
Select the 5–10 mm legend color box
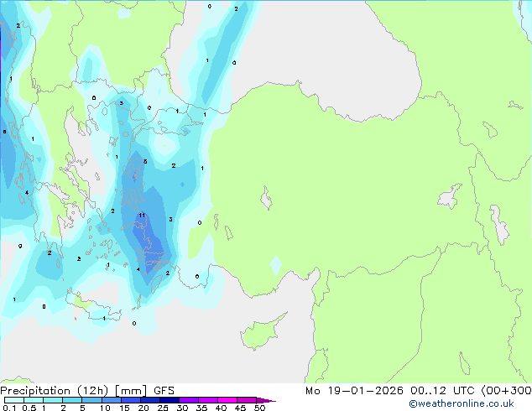point(91,400)
